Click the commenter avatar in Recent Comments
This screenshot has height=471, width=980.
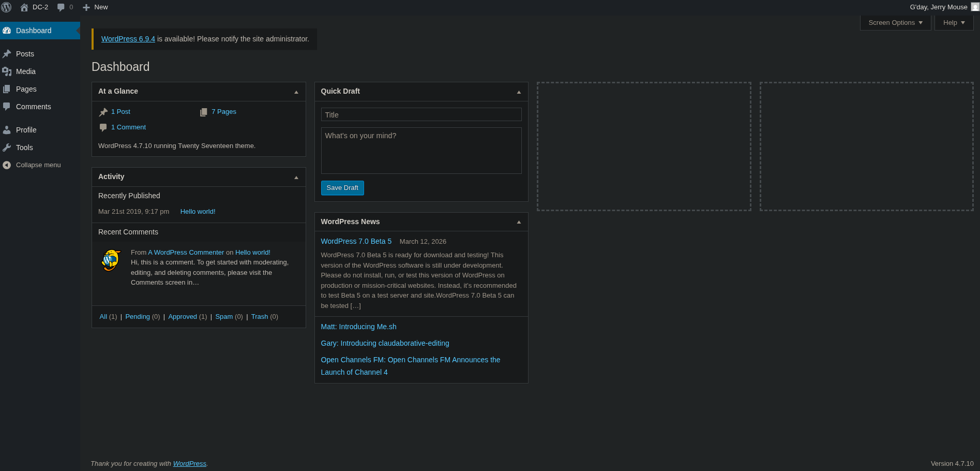click(x=111, y=260)
